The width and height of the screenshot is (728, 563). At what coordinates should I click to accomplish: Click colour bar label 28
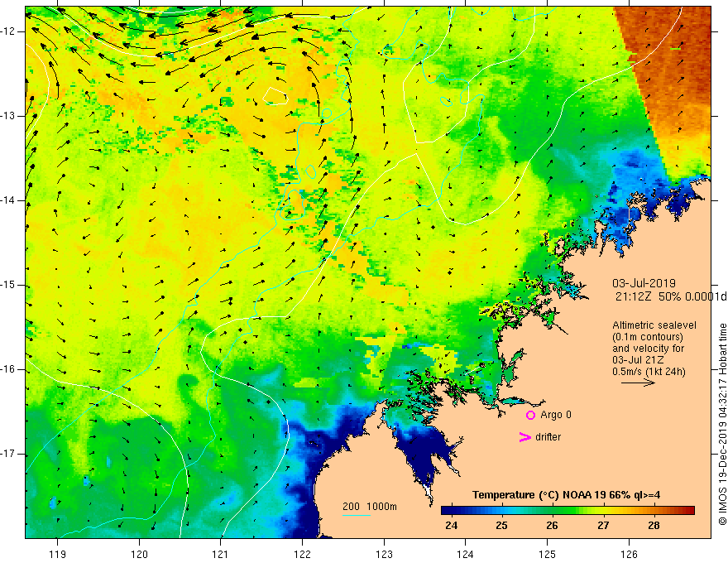pyautogui.click(x=654, y=526)
